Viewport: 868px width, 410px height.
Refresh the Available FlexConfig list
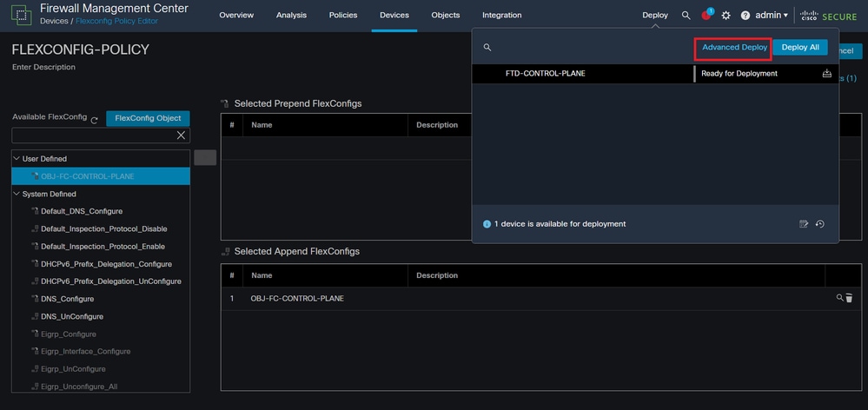(x=94, y=120)
